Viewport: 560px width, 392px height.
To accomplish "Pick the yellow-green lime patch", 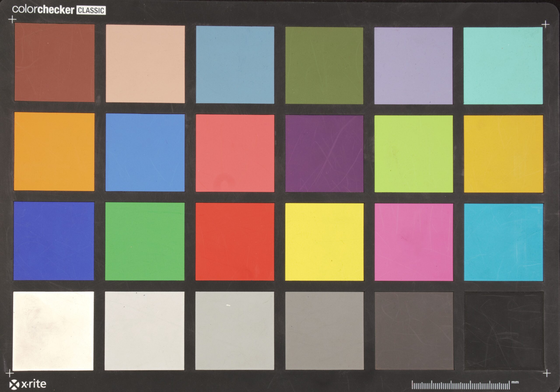I will click(x=414, y=154).
